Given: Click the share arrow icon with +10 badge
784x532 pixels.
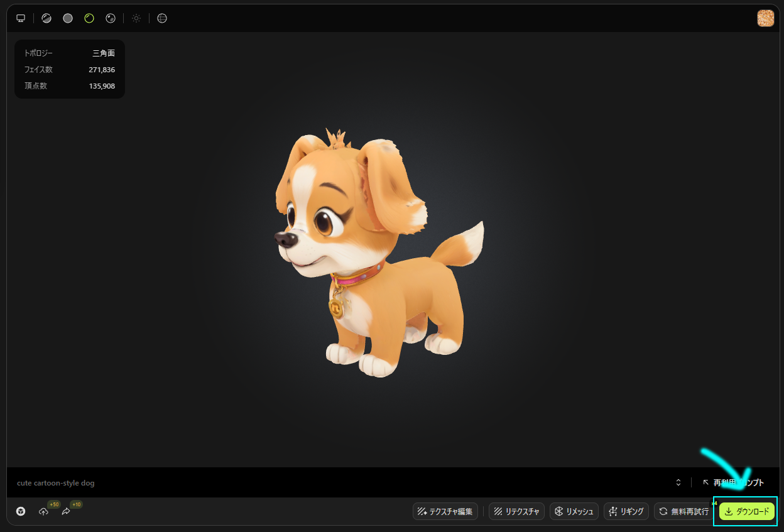Looking at the screenshot, I should tap(65, 511).
